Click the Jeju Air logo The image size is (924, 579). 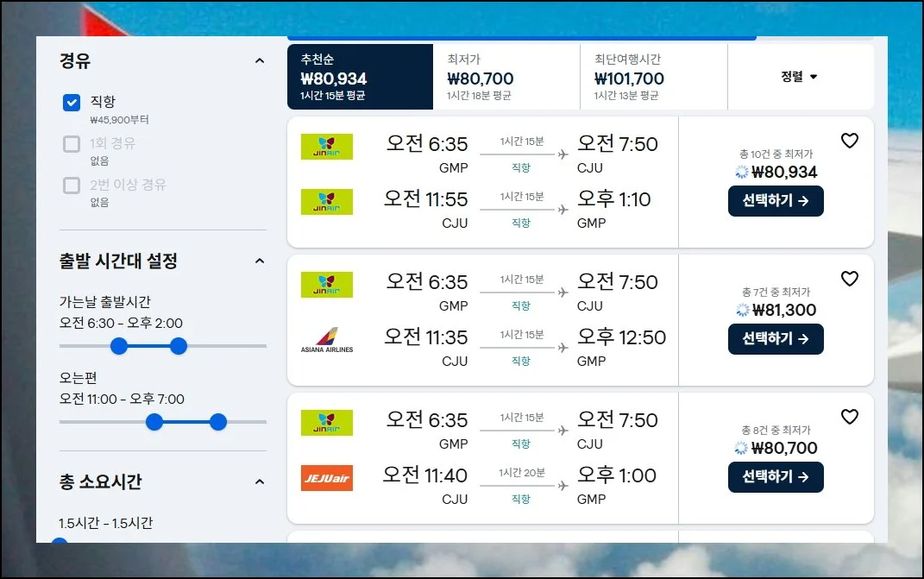327,477
